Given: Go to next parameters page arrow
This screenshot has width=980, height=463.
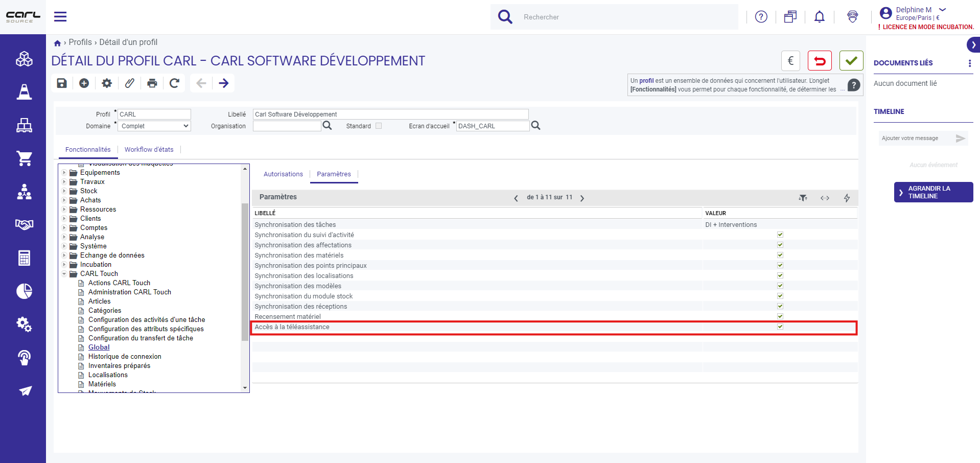Looking at the screenshot, I should click(x=582, y=198).
